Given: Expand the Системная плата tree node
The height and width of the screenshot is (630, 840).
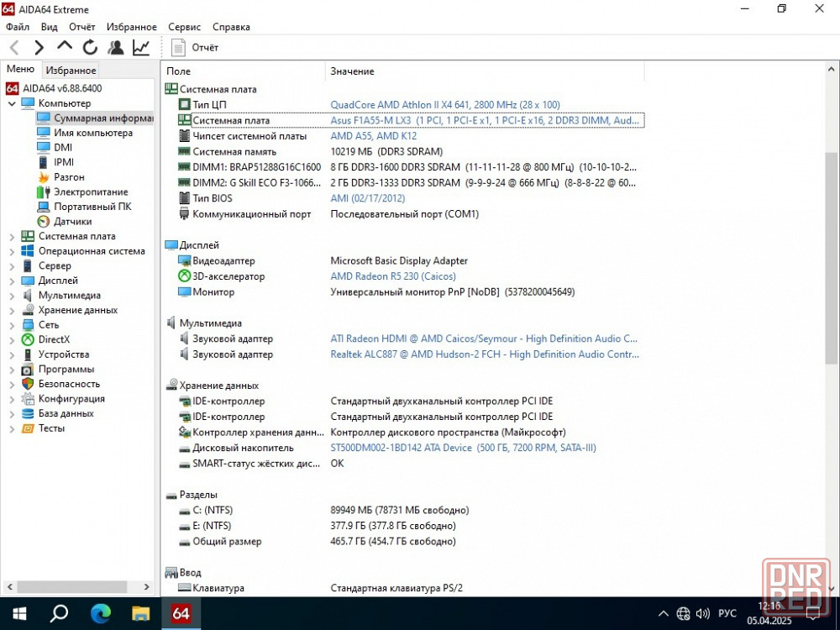Looking at the screenshot, I should click(x=12, y=236).
